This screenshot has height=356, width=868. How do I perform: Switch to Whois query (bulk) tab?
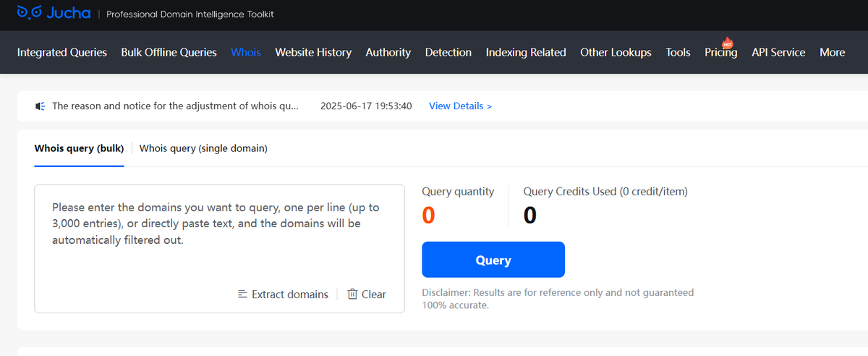tap(80, 148)
